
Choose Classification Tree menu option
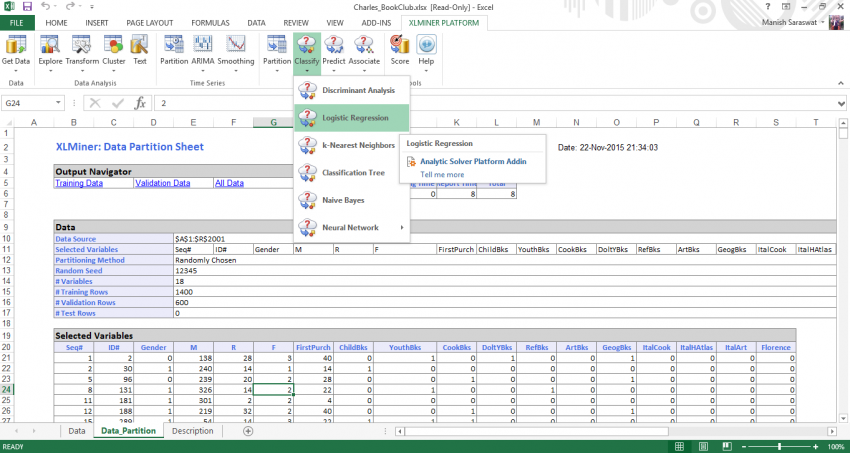tap(352, 173)
